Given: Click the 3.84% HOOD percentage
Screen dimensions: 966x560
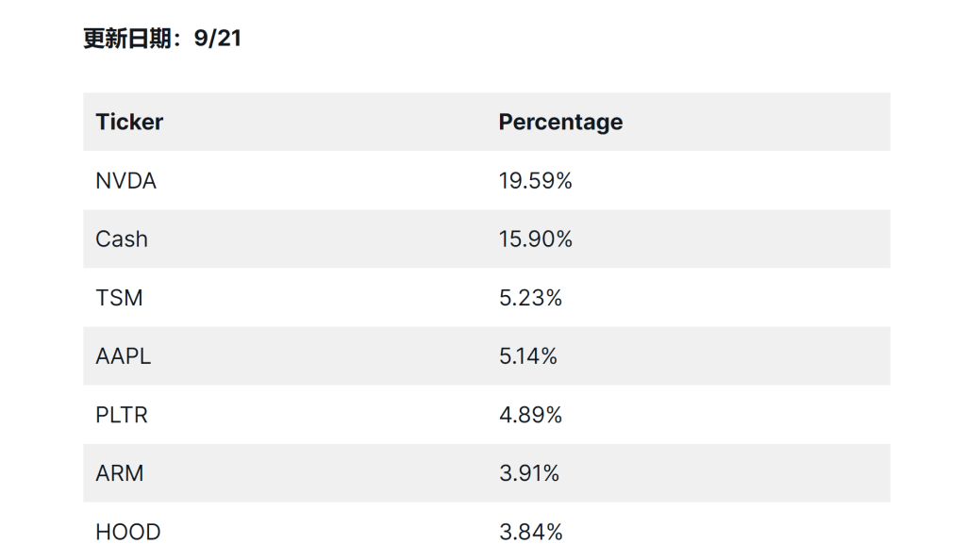Looking at the screenshot, I should pyautogui.click(x=530, y=532).
